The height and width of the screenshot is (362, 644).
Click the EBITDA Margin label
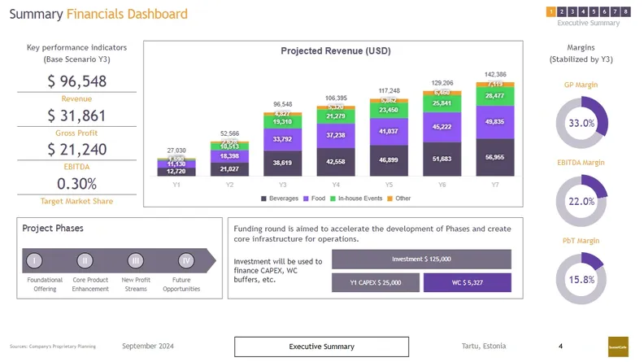[x=581, y=163]
